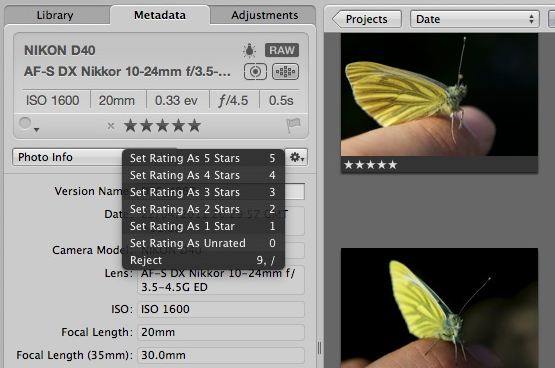Click the five-star rating in metadata panel
This screenshot has width=555, height=368.
click(162, 126)
